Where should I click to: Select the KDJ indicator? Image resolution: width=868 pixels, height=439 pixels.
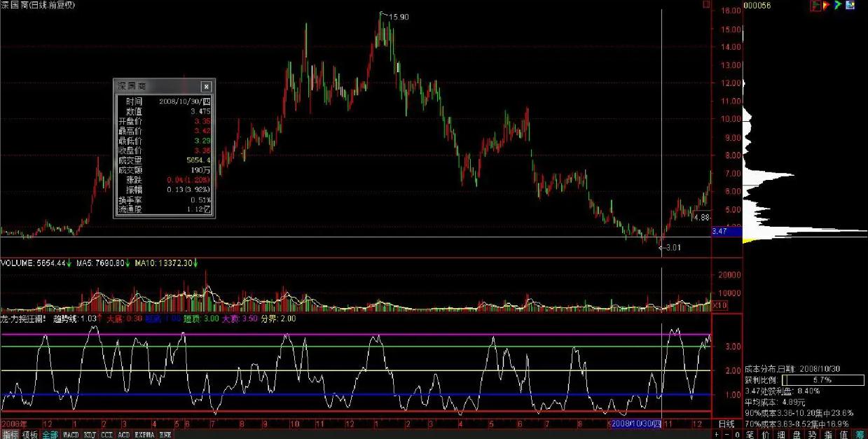[90, 435]
